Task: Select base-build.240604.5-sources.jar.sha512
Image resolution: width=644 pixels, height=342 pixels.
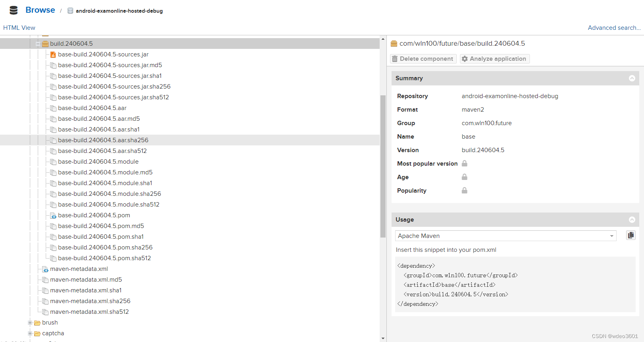Action: 113,97
